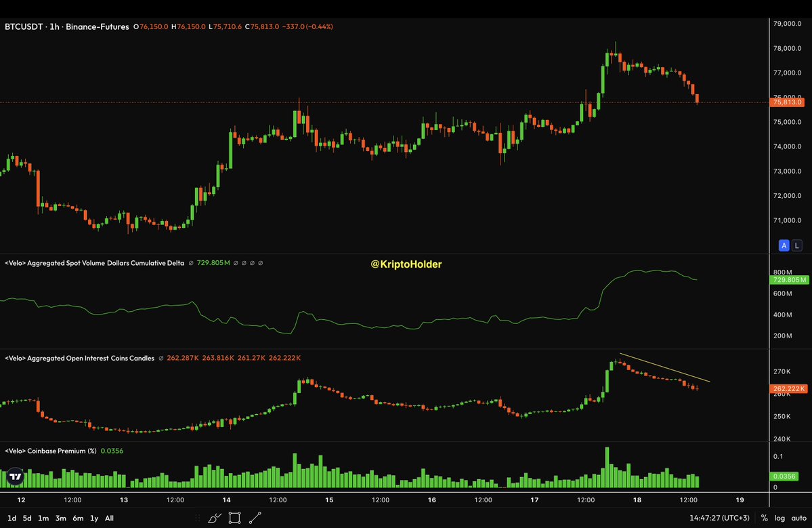Screen dimensions: 812x528
Task: Click the 200M axis label
Action: coord(782,336)
